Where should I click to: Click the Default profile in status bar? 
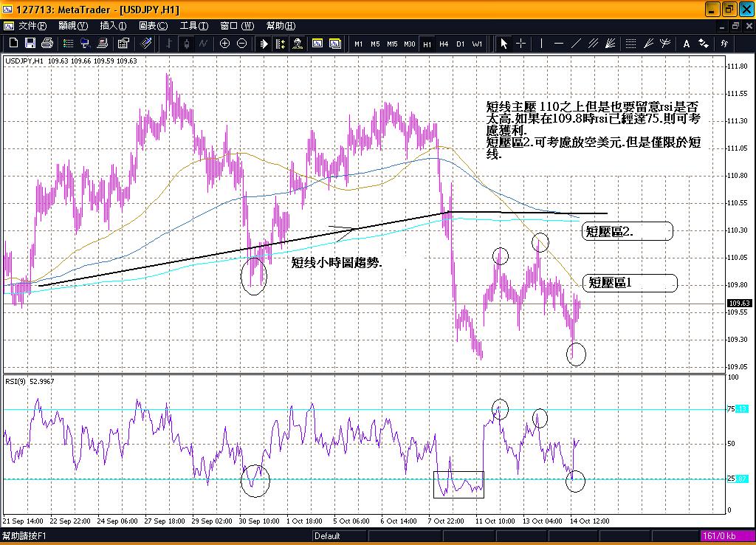(x=327, y=536)
